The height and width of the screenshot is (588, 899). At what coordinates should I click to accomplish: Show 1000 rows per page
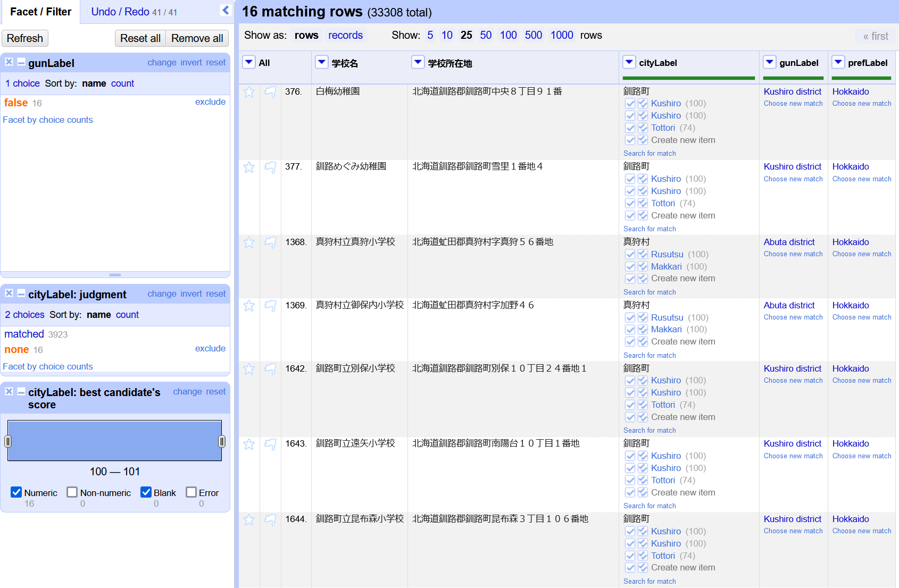(x=562, y=35)
